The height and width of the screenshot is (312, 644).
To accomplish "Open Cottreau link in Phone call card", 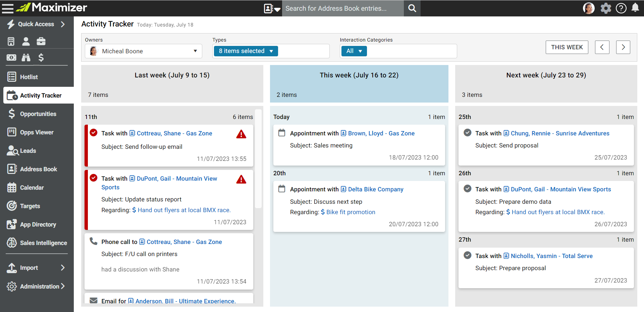I will tap(184, 242).
